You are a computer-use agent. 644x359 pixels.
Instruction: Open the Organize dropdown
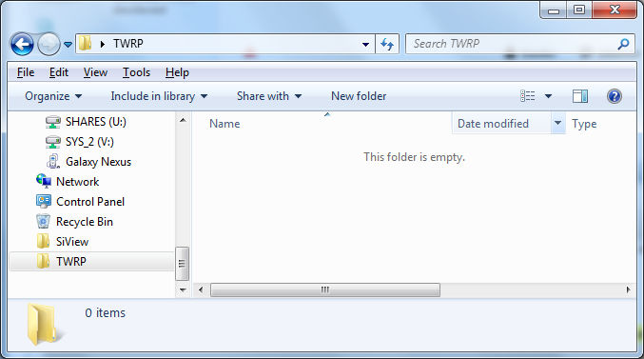click(53, 96)
